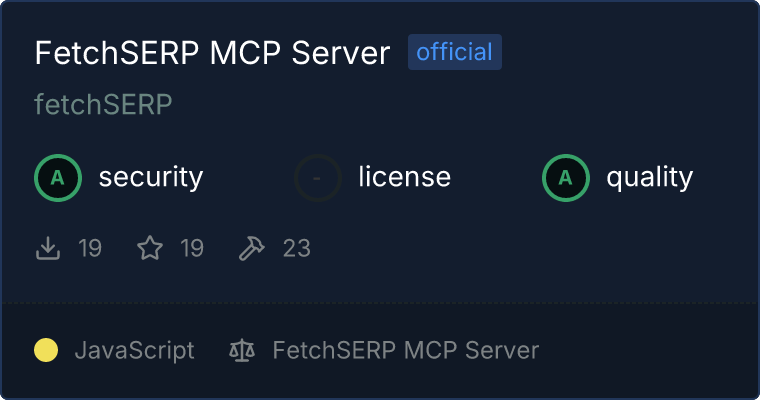Click the hammer tools icon
Image resolution: width=760 pixels, height=400 pixels.
[x=252, y=248]
